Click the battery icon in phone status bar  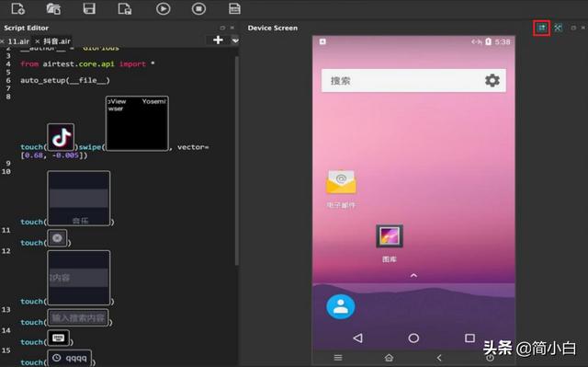(x=488, y=41)
